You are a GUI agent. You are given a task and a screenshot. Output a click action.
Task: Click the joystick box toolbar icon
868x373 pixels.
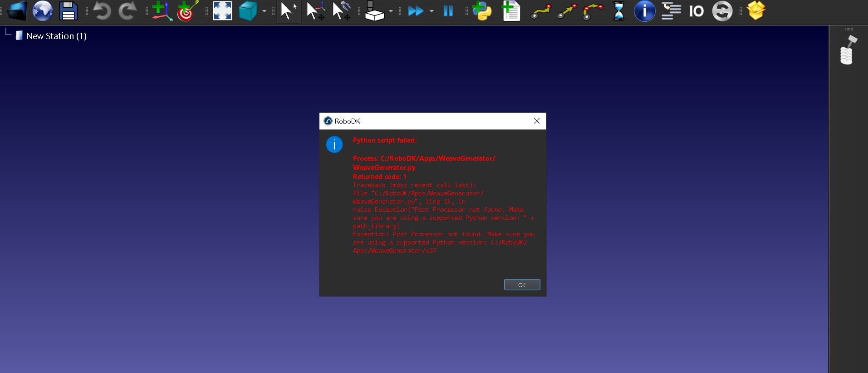pyautogui.click(x=374, y=11)
